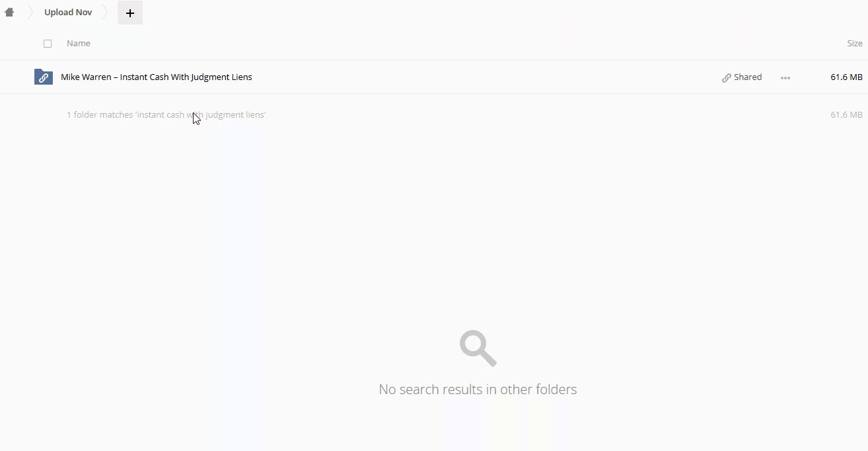Screen dimensions: 868x451
Task: Click the 61.6 MB size in folder row
Action: click(x=846, y=77)
